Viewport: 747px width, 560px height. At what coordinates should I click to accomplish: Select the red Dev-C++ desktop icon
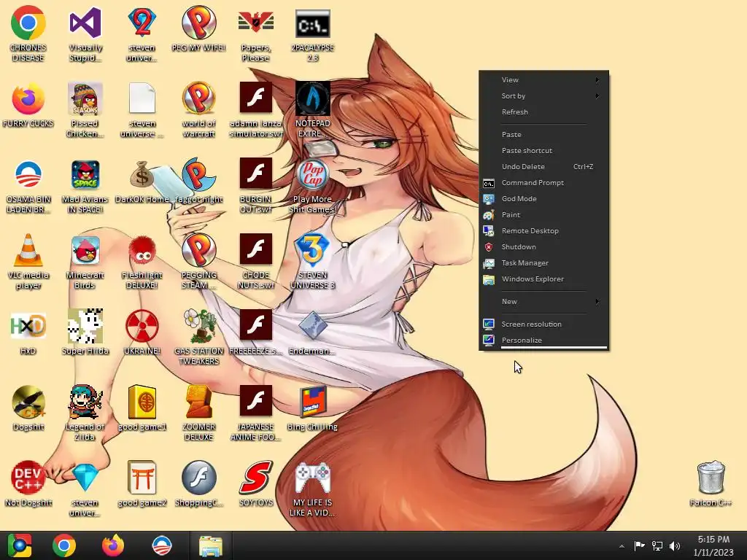[28, 484]
